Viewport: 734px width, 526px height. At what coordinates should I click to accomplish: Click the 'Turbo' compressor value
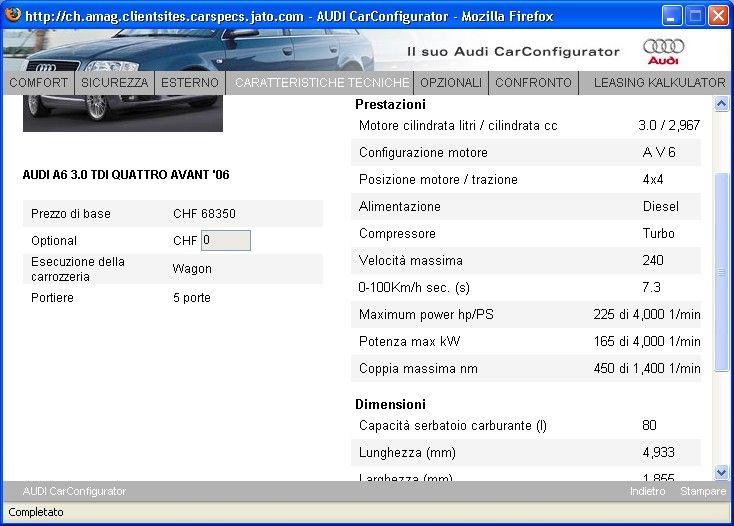659,234
